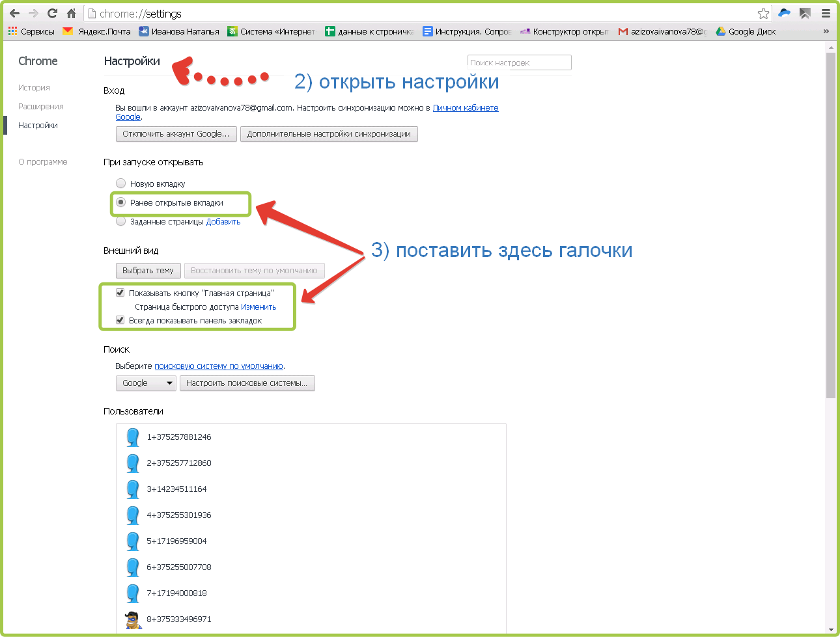Show more bookmarks via chevron
The width and height of the screenshot is (840, 637).
tap(826, 31)
